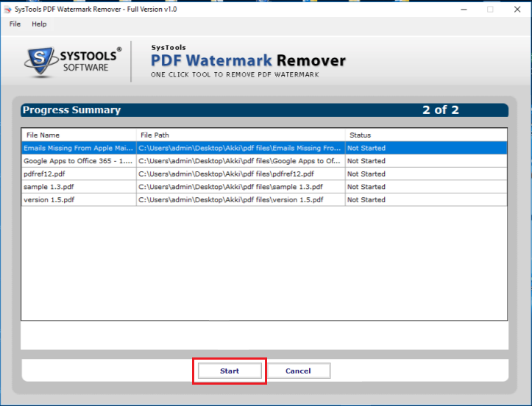Click path ending 'Google Apps to Of...'
This screenshot has height=406, width=532.
pos(241,161)
